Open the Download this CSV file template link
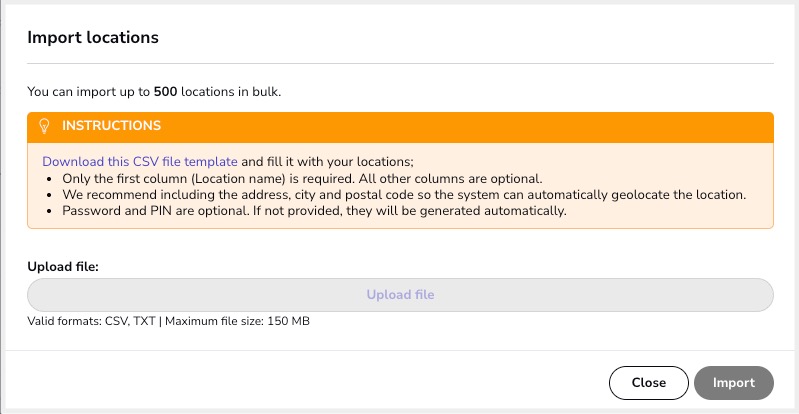Viewport: 799px width, 414px height. tap(140, 162)
